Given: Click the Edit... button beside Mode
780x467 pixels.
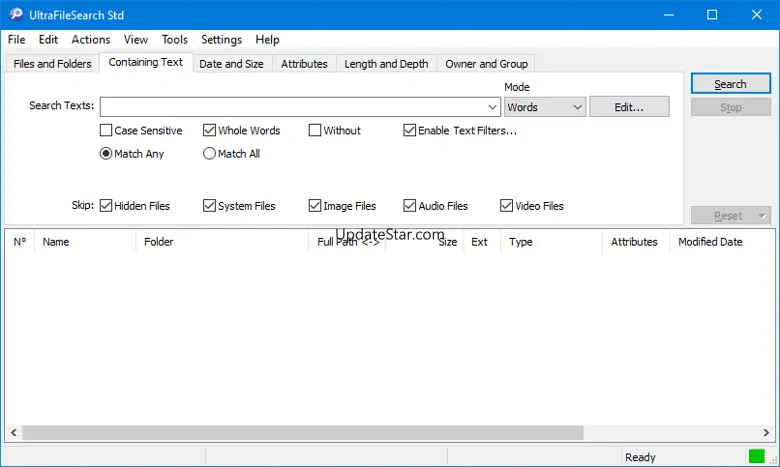Looking at the screenshot, I should (x=629, y=107).
